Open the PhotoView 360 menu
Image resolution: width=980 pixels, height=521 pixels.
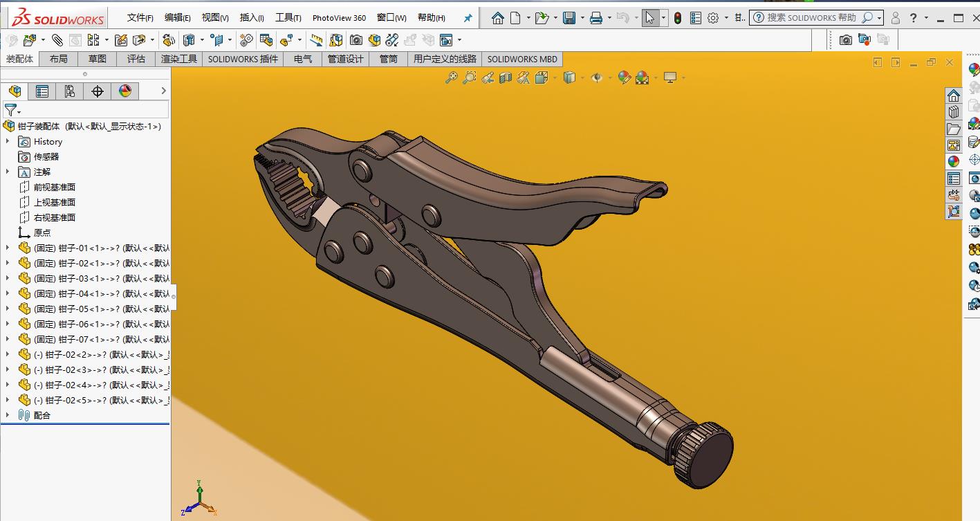click(340, 18)
